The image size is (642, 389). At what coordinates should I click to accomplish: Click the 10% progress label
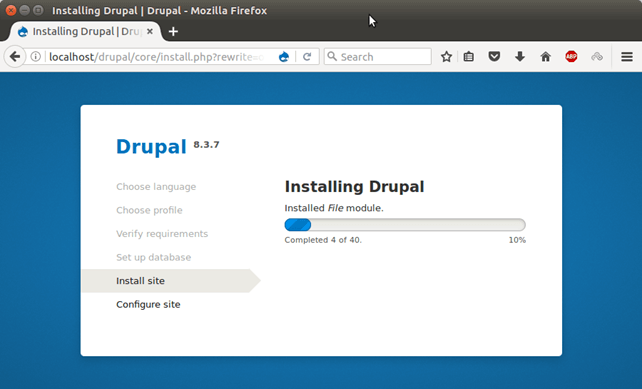(x=517, y=240)
